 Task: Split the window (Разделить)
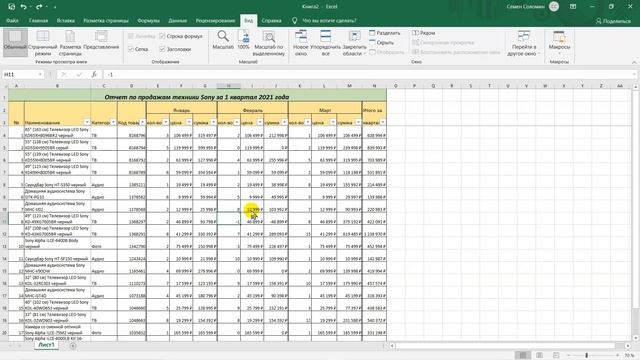pyautogui.click(x=384, y=33)
